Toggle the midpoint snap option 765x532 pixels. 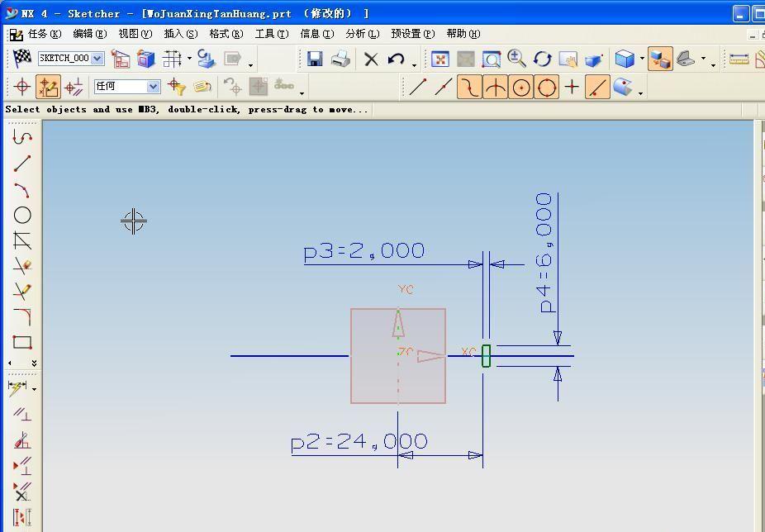pyautogui.click(x=444, y=87)
